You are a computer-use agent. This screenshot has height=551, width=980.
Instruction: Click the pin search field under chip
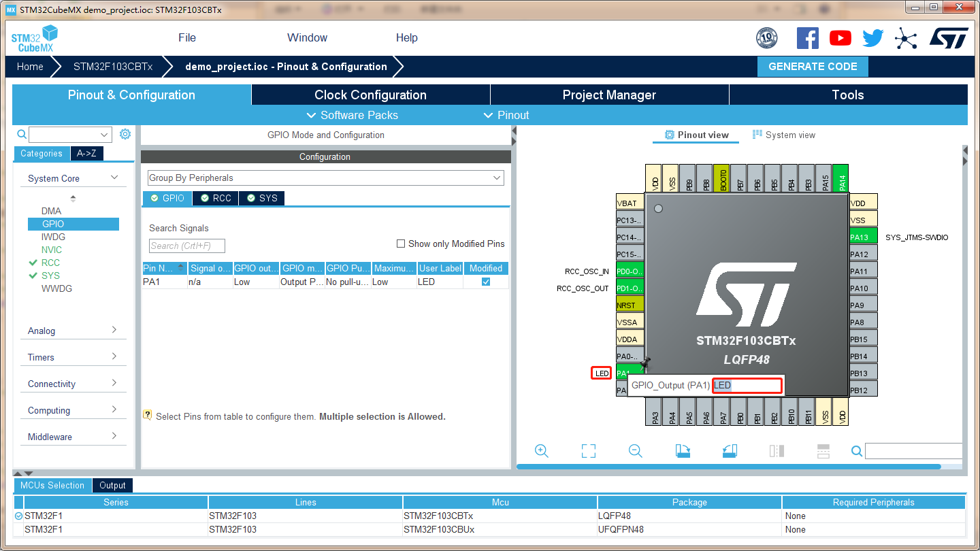[914, 451]
